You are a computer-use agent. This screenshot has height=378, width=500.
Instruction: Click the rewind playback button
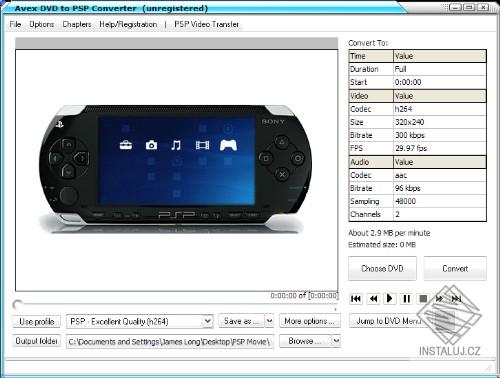pos(373,298)
